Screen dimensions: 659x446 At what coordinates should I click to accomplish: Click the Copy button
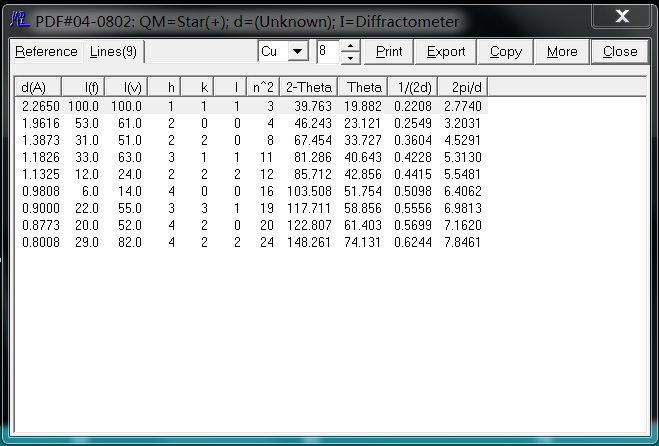pyautogui.click(x=506, y=52)
